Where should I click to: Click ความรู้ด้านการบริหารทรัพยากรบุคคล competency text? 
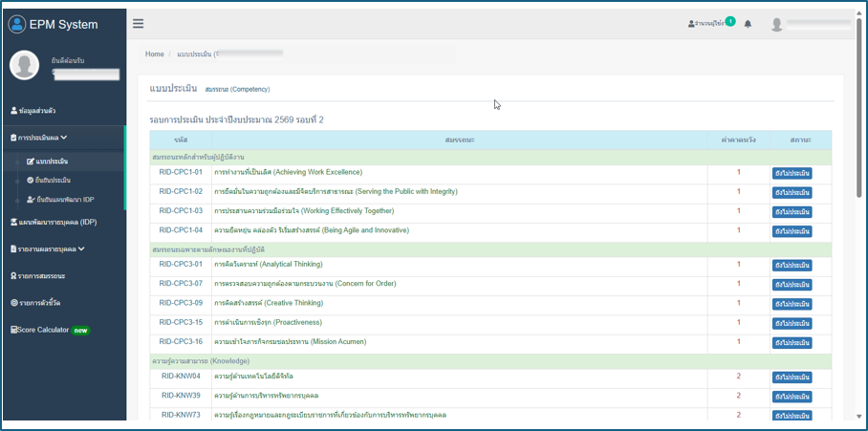click(x=267, y=396)
